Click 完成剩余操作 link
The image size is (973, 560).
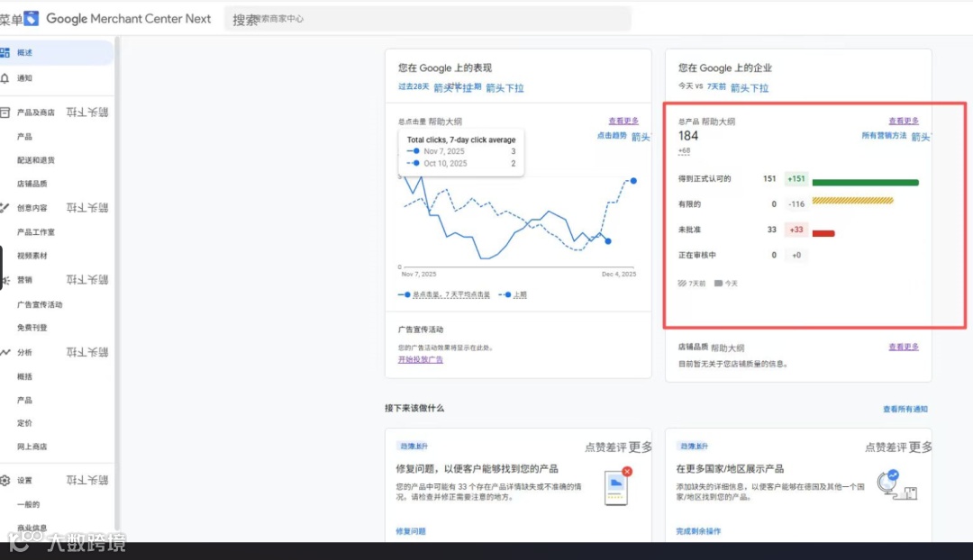point(698,531)
